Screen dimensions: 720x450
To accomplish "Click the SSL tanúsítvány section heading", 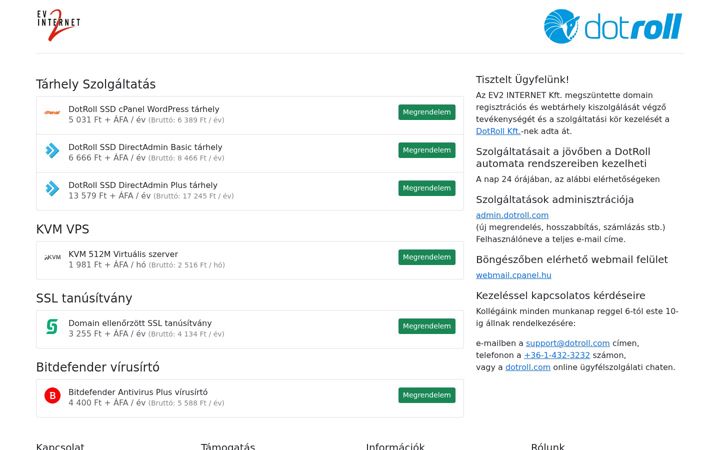I will click(x=84, y=298).
